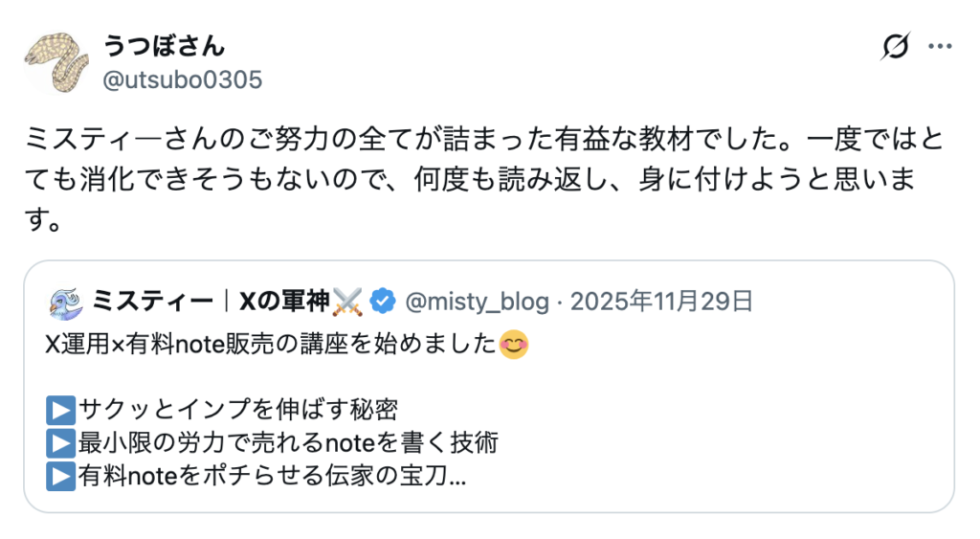Open the うつぼさん display name profile

click(164, 45)
